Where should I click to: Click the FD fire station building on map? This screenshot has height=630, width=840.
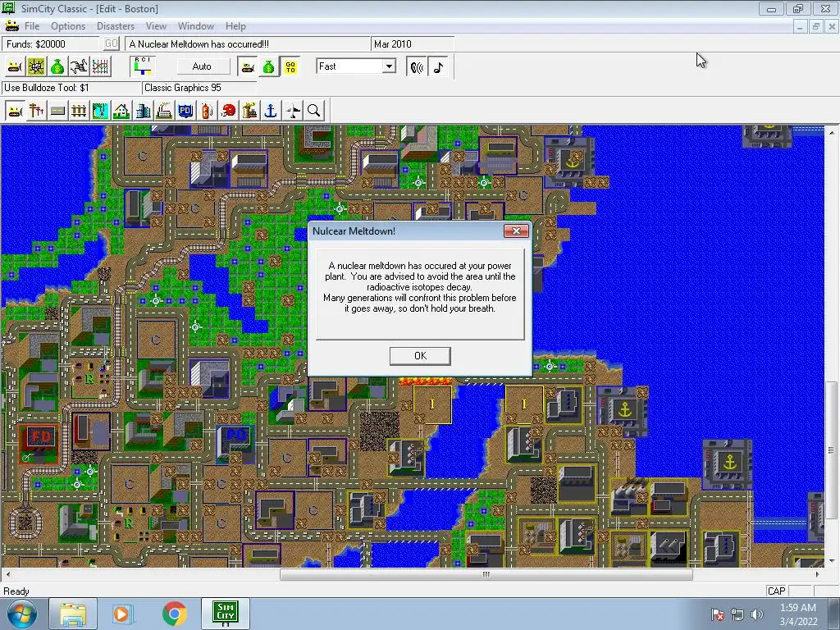(x=39, y=444)
